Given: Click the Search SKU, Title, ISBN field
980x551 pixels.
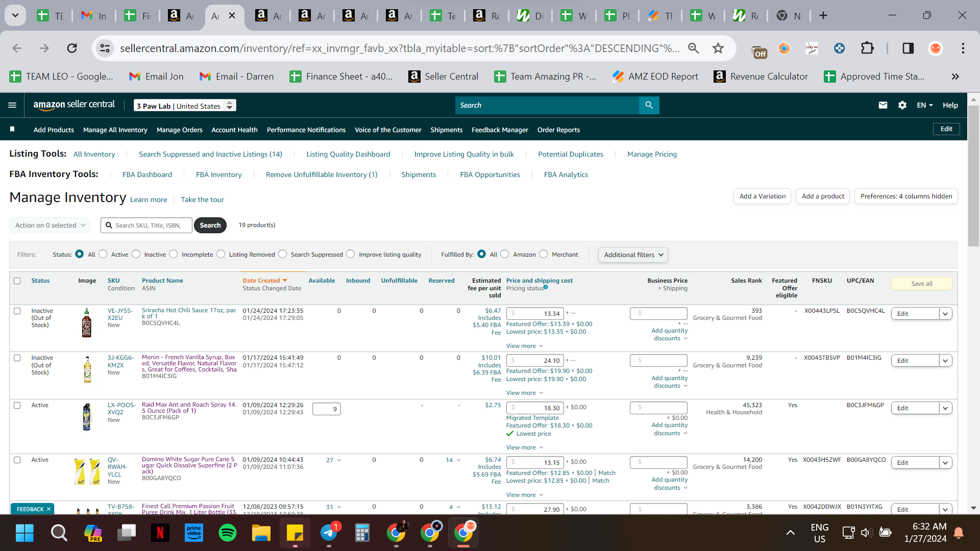Looking at the screenshot, I should pyautogui.click(x=146, y=225).
